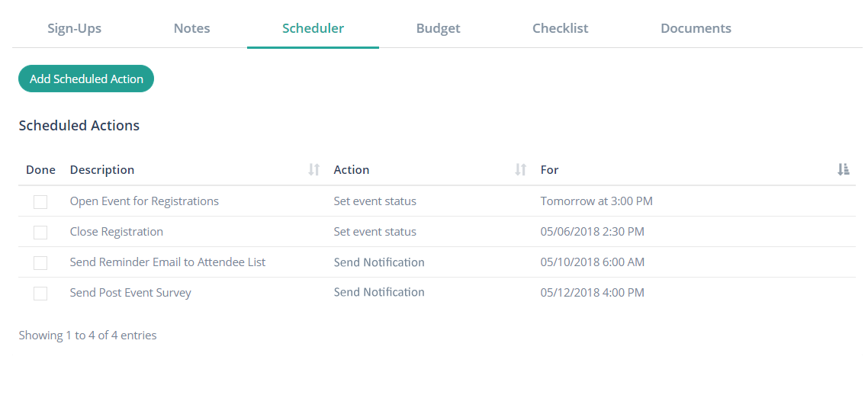
Task: Select the Close Registration description
Action: tap(116, 231)
